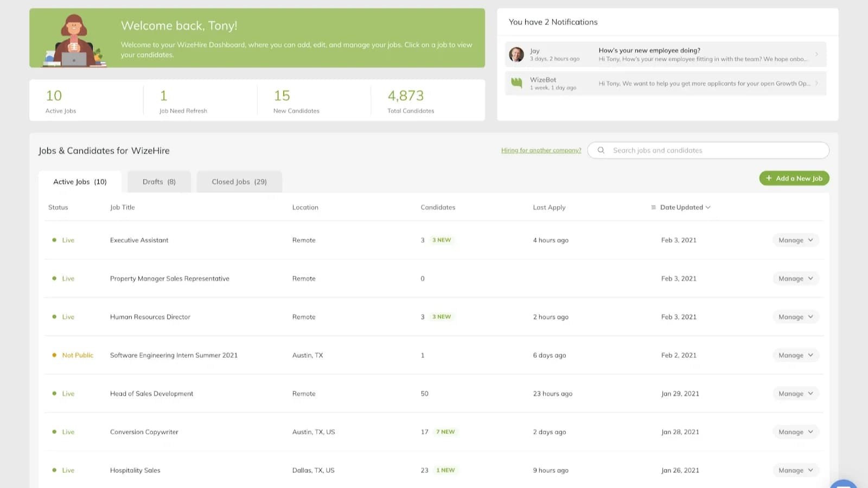Click Jan 29, 2021 date cell
Viewport: 868px width, 488px height.
[680, 394]
